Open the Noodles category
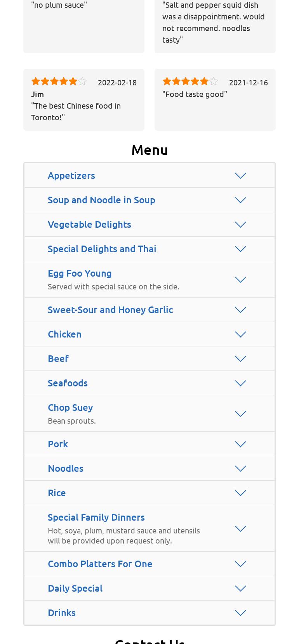Viewport: 299px width, 644px height. click(66, 468)
